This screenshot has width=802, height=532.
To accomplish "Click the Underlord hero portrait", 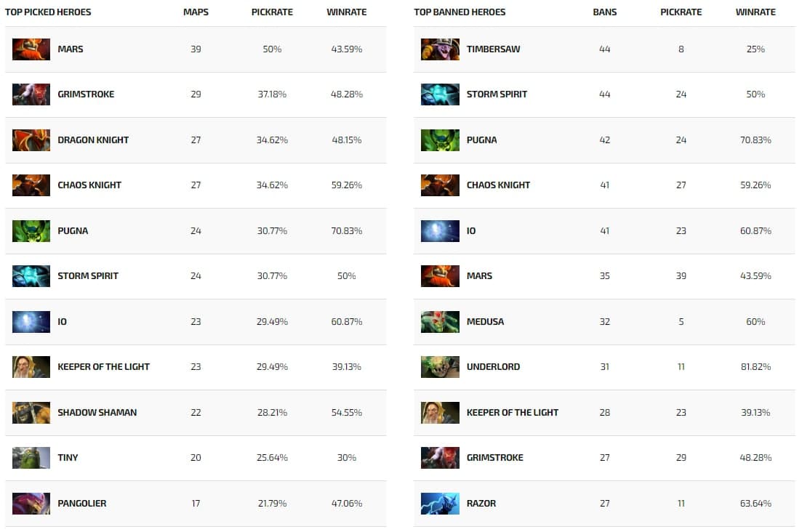I will tap(440, 366).
